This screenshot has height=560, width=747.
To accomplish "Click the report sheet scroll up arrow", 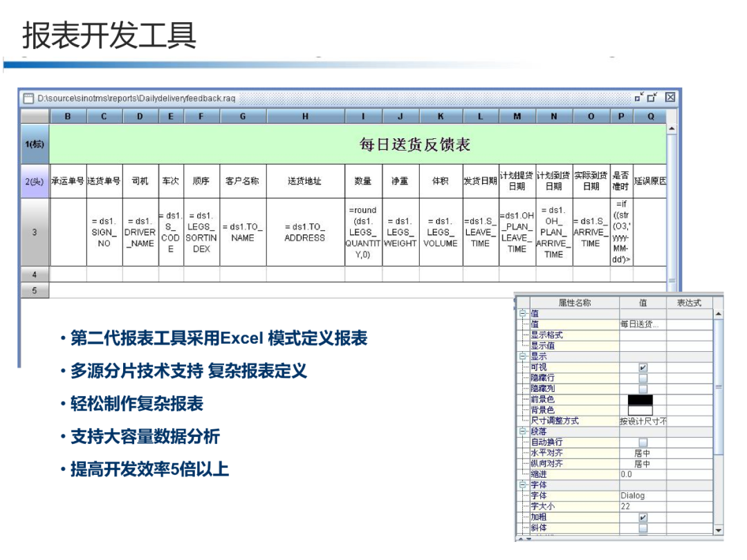I will coord(672,129).
